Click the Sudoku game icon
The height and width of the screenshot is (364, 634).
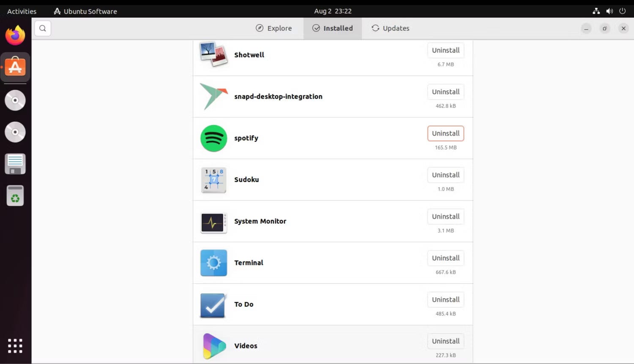(213, 179)
